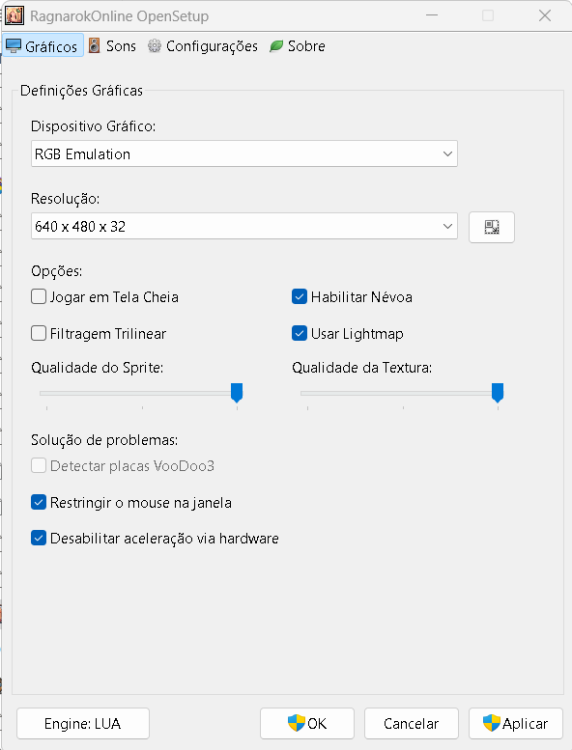Viewport: 572px width, 750px height.
Task: Click the Definições Gráficas group label
Action: (x=81, y=91)
